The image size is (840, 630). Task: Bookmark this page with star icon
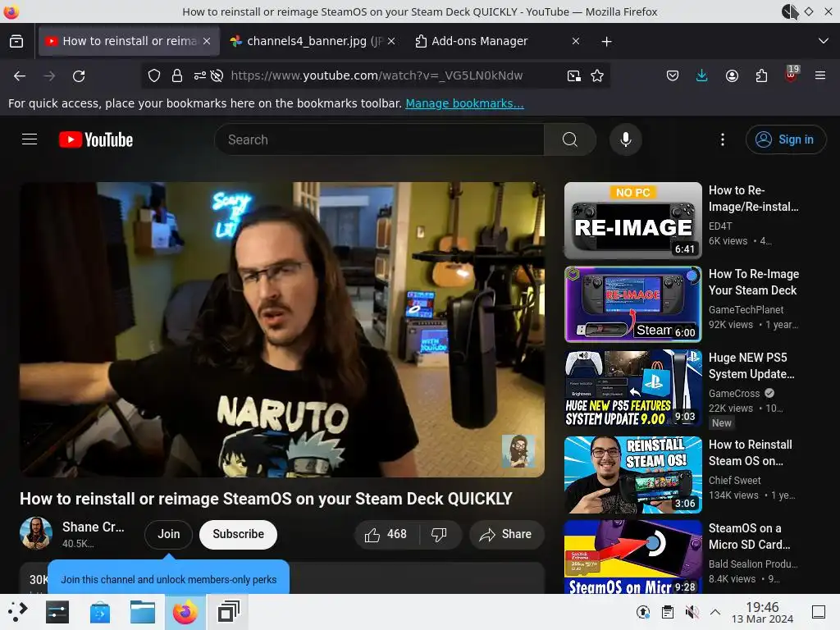[x=597, y=76]
